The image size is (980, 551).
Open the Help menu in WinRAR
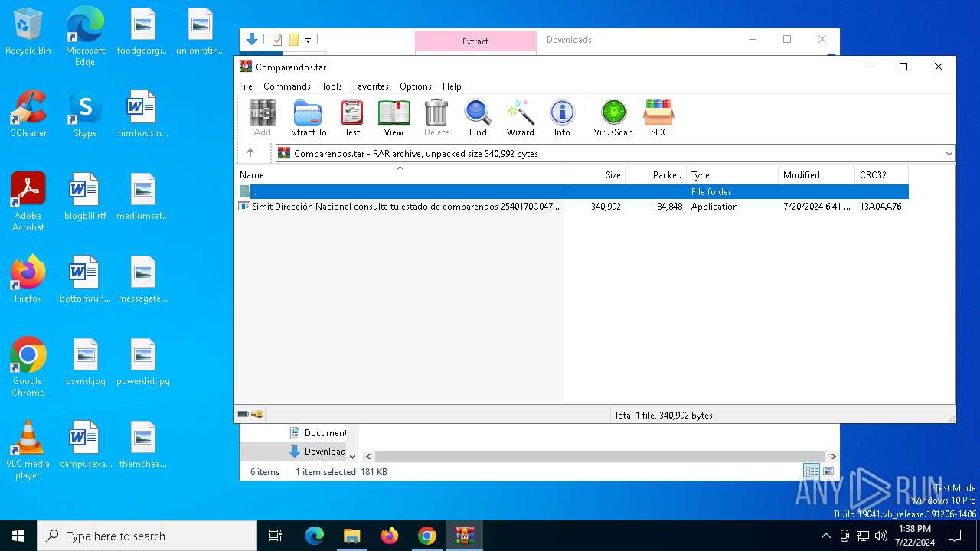pos(452,86)
